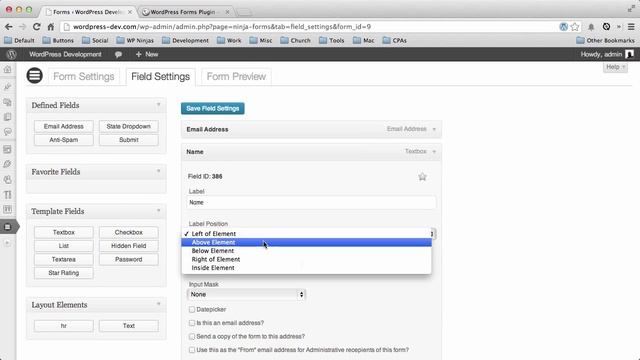Image resolution: width=640 pixels, height=360 pixels.
Task: Click the star favorite icon for Name field
Action: pos(422,177)
